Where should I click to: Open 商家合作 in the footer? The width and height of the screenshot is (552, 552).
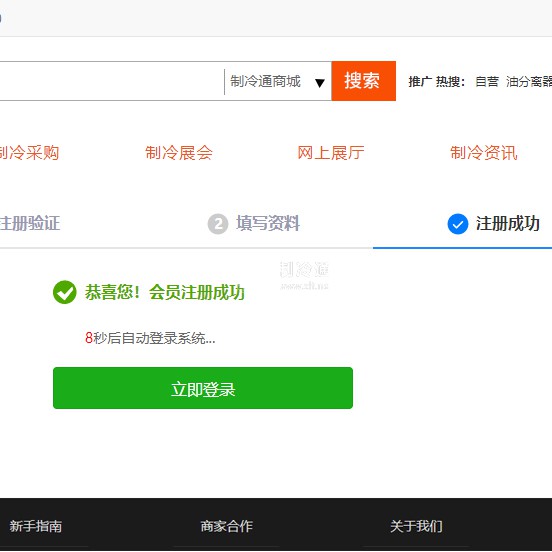[227, 526]
